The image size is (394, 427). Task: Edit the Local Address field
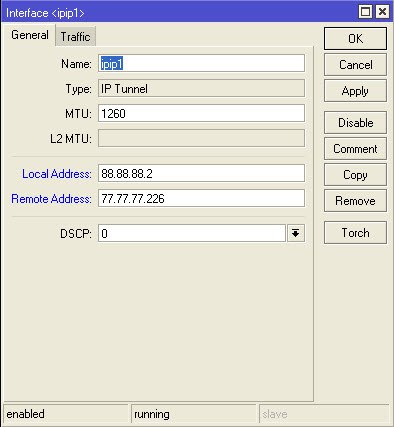coord(201,173)
